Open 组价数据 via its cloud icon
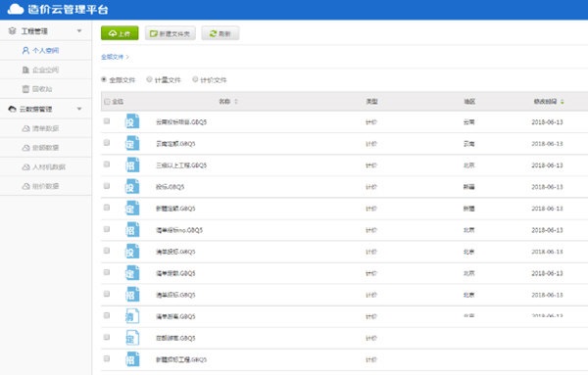The width and height of the screenshot is (588, 375). pyautogui.click(x=25, y=186)
